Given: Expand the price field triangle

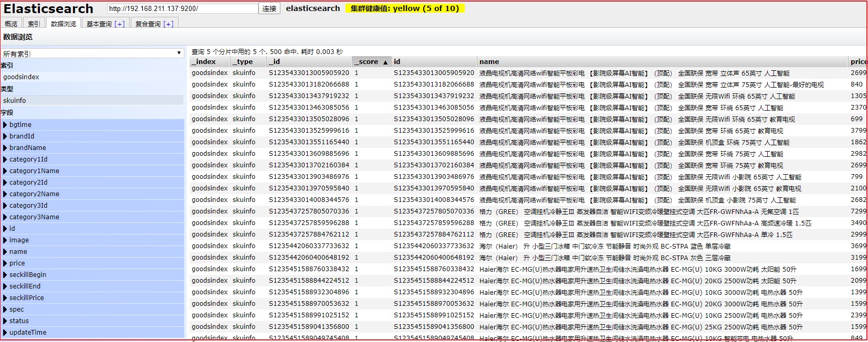Looking at the screenshot, I should click(x=5, y=263).
